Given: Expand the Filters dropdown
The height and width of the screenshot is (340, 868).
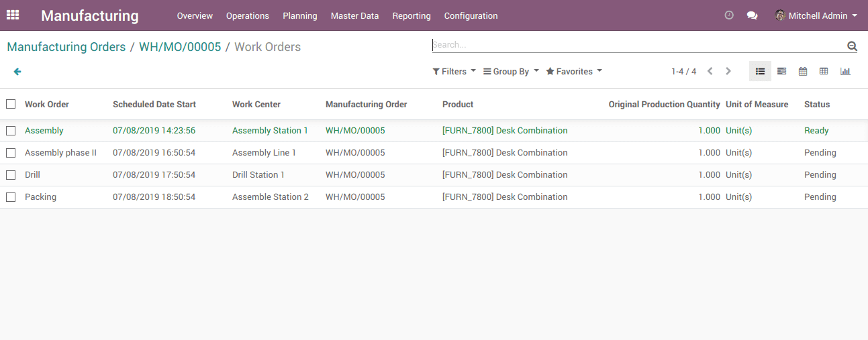Looking at the screenshot, I should click(x=454, y=71).
